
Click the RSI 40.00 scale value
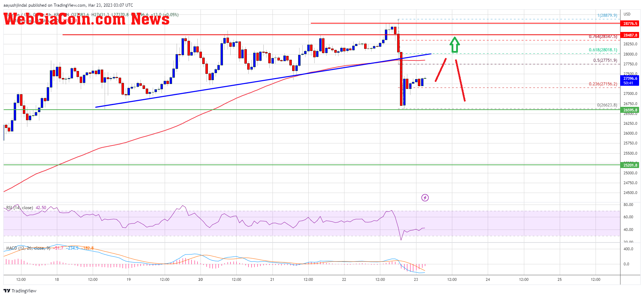[628, 230]
